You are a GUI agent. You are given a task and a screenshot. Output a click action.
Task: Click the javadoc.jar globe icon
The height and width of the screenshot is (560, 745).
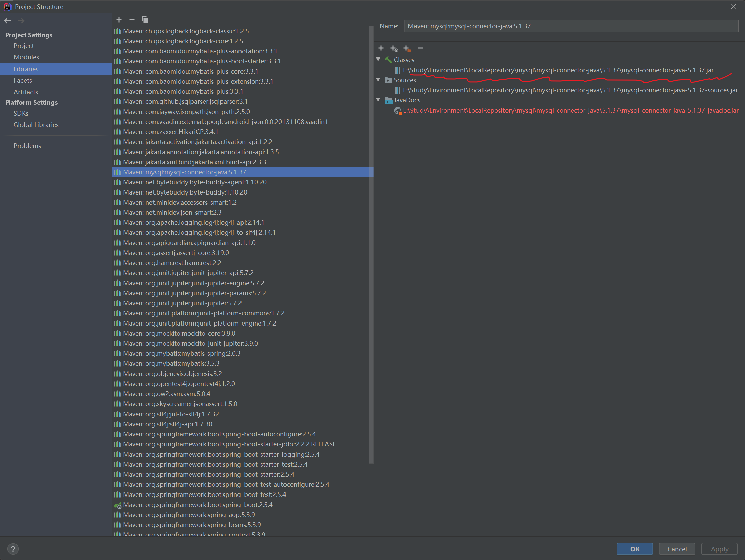coord(398,111)
